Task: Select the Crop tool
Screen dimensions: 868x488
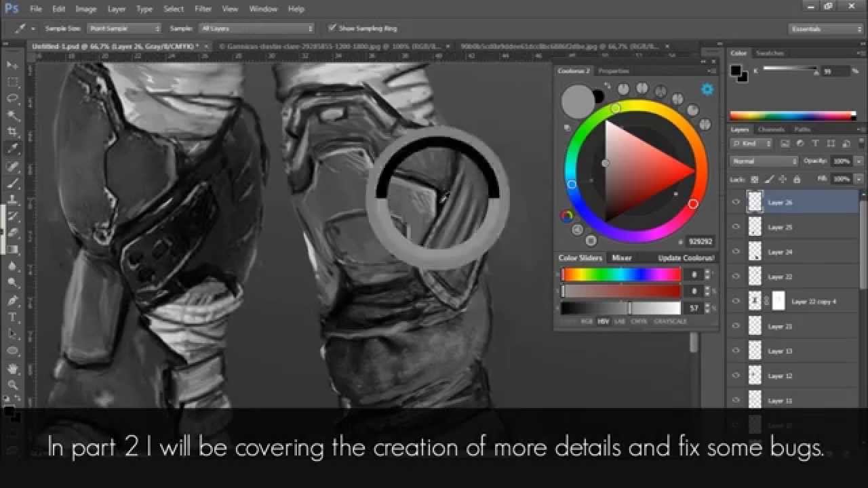Action: [x=12, y=132]
